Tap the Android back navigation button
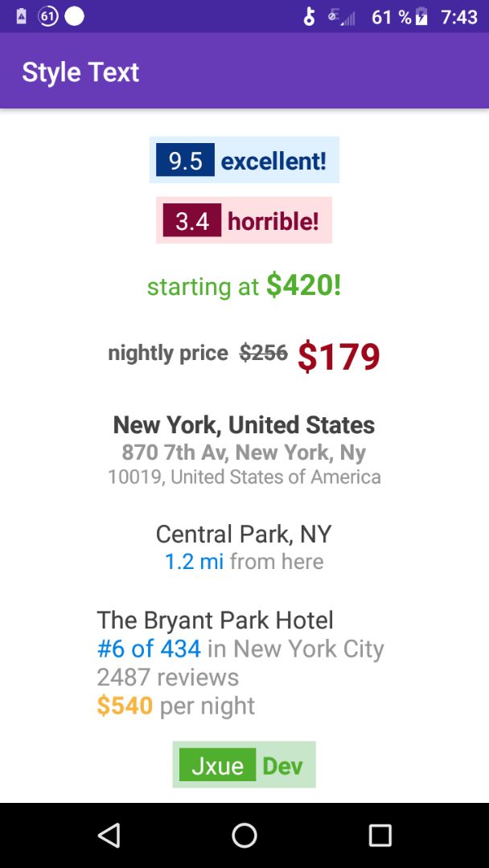489x868 pixels. coord(109,835)
